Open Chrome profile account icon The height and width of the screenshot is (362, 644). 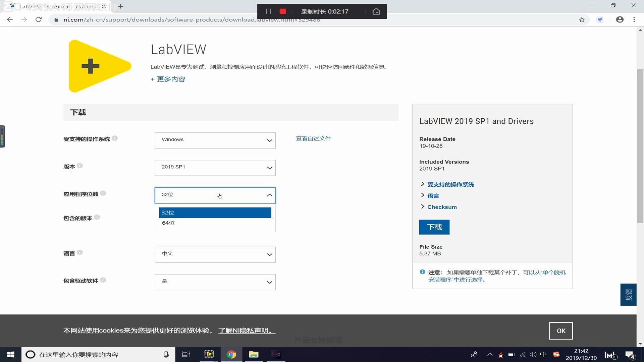click(x=620, y=20)
